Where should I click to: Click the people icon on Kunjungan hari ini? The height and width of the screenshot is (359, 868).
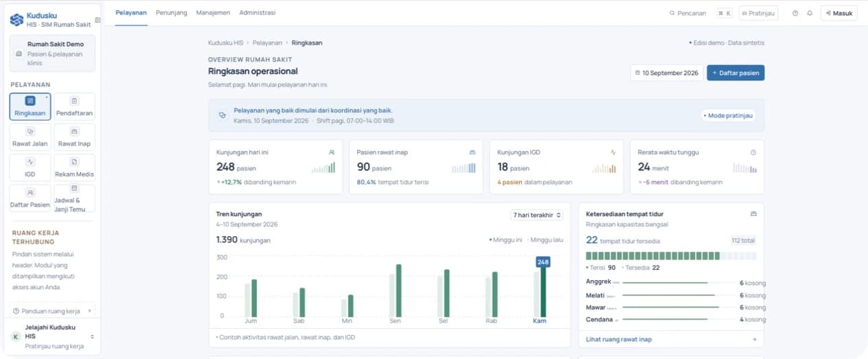[332, 152]
